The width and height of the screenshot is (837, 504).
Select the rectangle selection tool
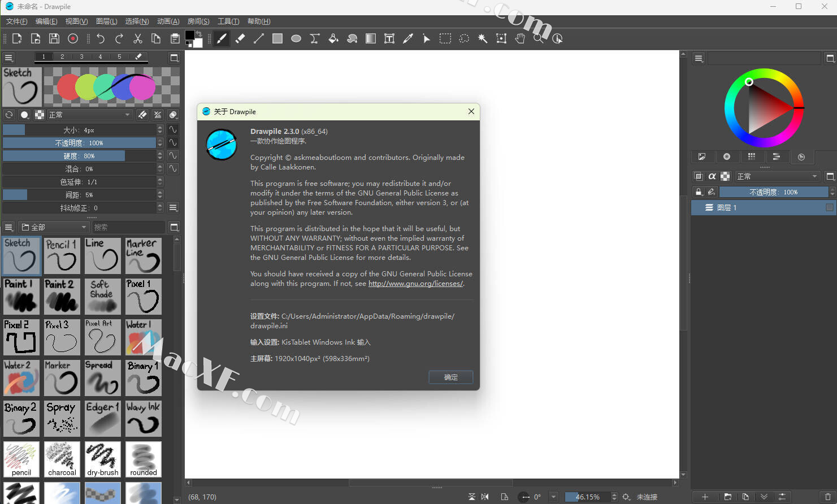[x=445, y=38]
